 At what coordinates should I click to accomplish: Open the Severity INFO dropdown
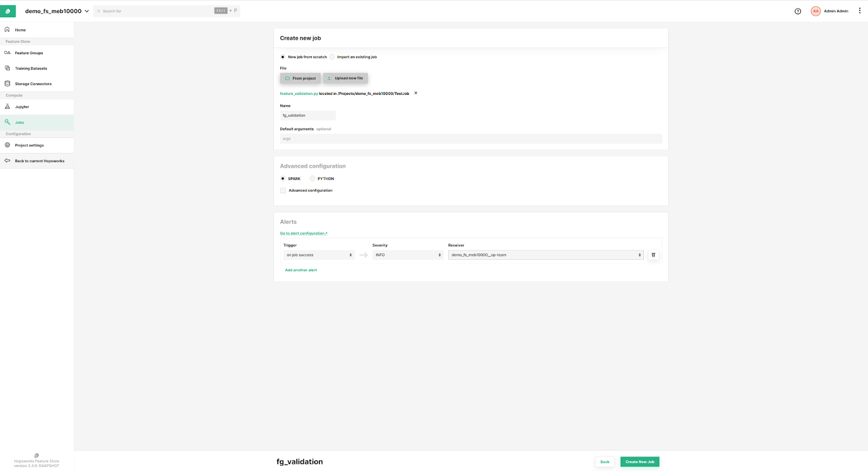pos(408,255)
